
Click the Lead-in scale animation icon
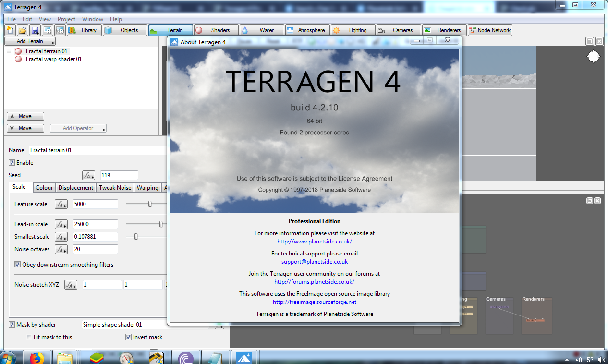click(61, 224)
